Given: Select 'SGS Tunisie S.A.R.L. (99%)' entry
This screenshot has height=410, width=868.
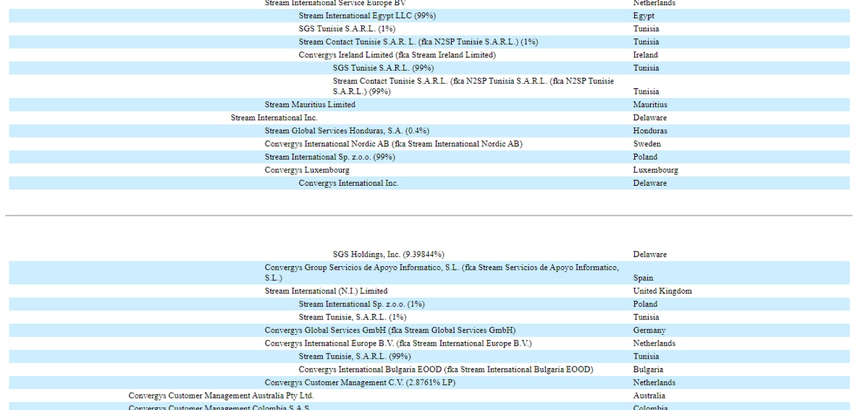Looking at the screenshot, I should pos(383,68).
